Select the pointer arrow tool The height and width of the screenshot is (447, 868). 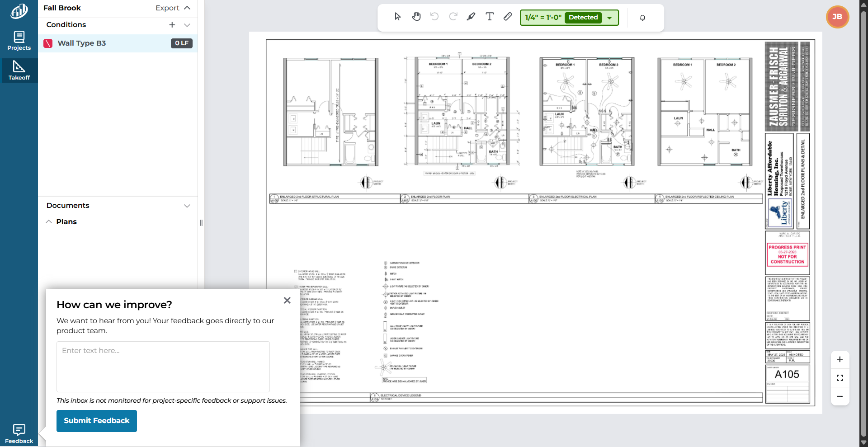click(397, 17)
